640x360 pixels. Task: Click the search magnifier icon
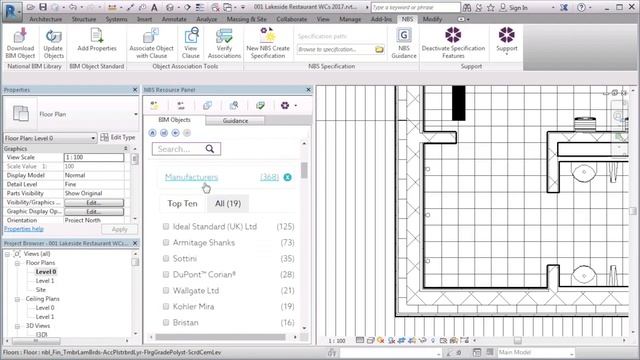[x=210, y=149]
